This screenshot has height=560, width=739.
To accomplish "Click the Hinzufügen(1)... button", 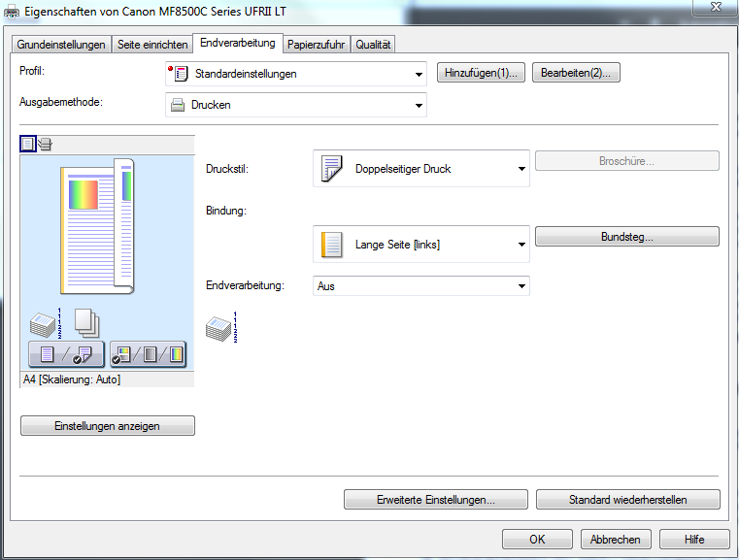I will 482,73.
